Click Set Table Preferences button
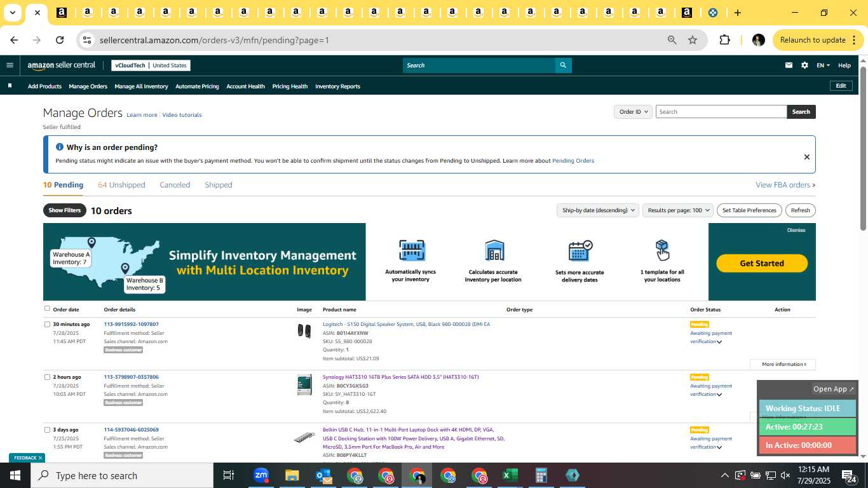The width and height of the screenshot is (868, 488). (750, 210)
